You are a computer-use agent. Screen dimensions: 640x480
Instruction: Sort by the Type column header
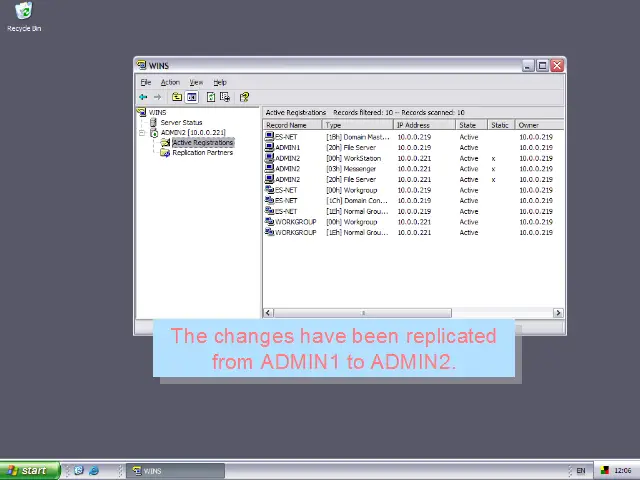[358, 125]
